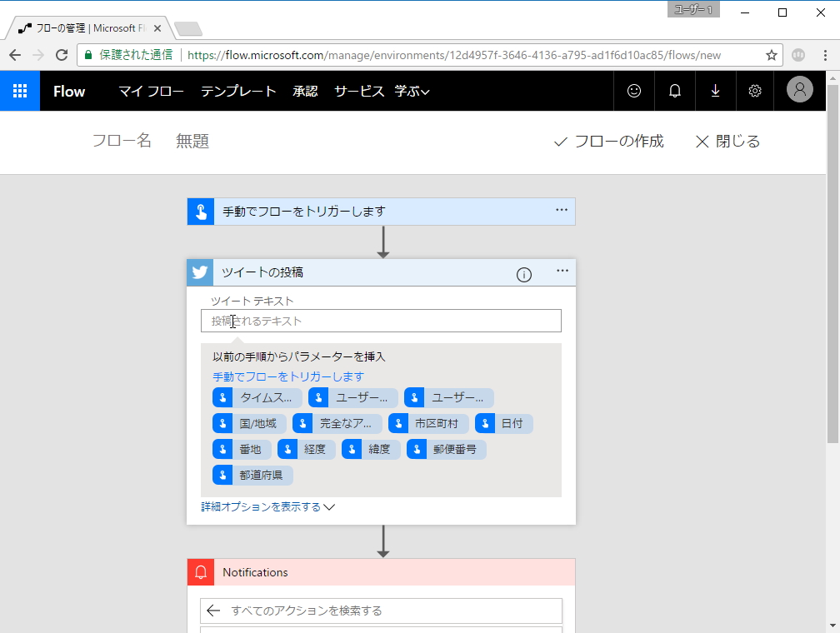Click the info icon on the Tweet action card
840x633 pixels.
point(524,274)
